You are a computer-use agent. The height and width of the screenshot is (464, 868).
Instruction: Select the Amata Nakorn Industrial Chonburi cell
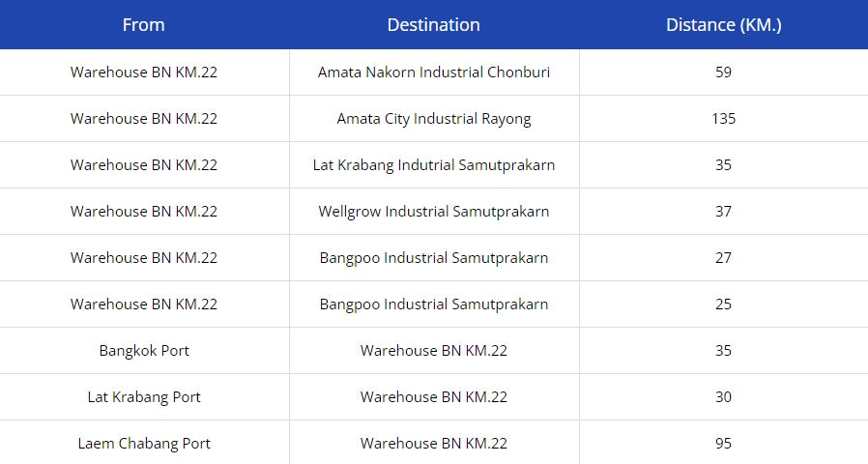(433, 72)
